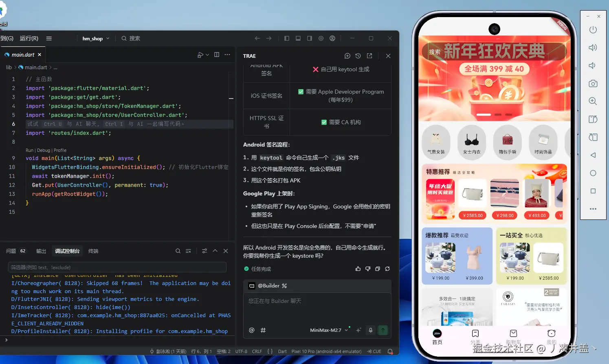609x364 pixels.
Task: Send the chat message with the green arrow
Action: (383, 330)
